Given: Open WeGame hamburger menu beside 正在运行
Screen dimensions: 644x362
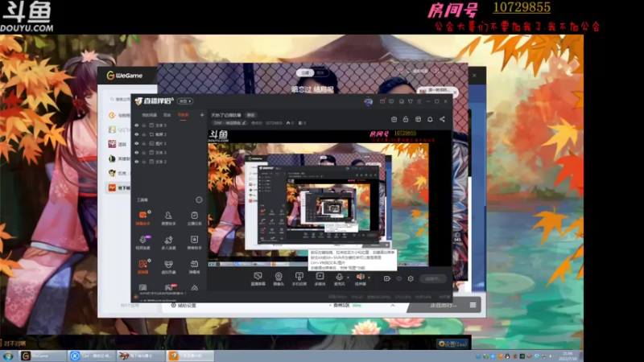Looking at the screenshot, I should pos(473,305).
